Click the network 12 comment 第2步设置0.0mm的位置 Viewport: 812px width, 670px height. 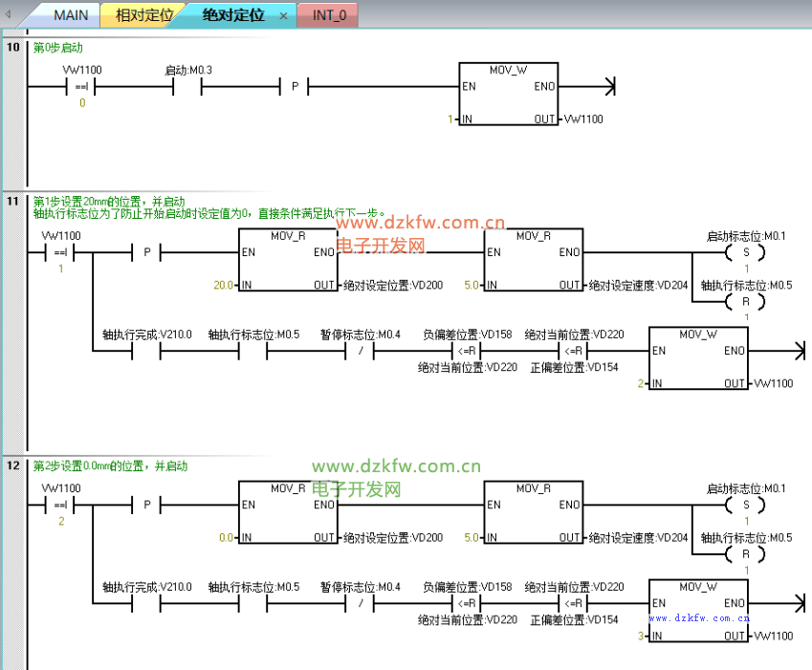click(110, 466)
